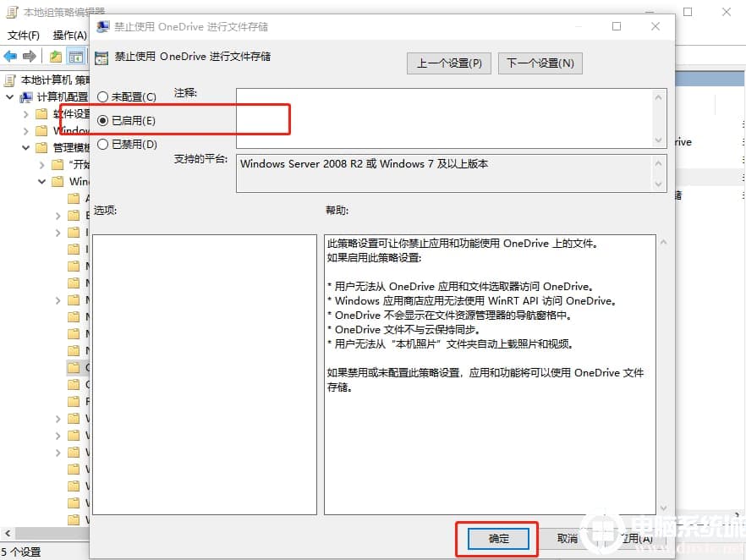This screenshot has width=746, height=560.
Task: Click the back arrow toolbar icon
Action: click(10, 57)
